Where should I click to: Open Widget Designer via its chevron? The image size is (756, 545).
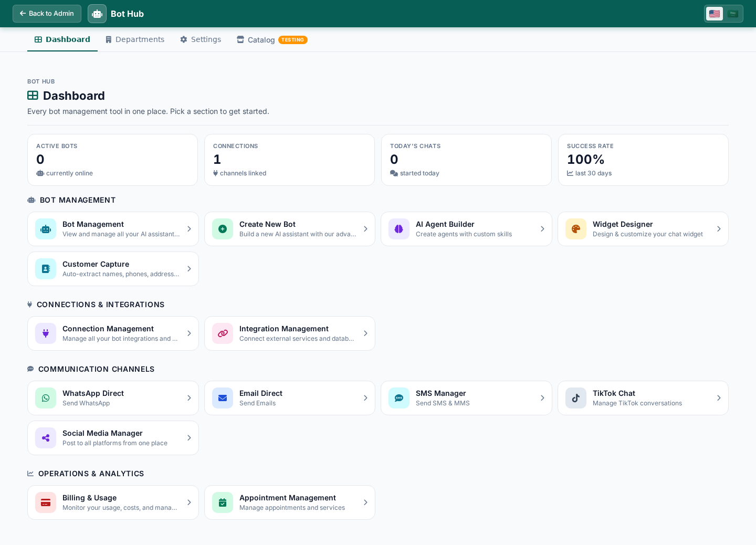tap(719, 229)
